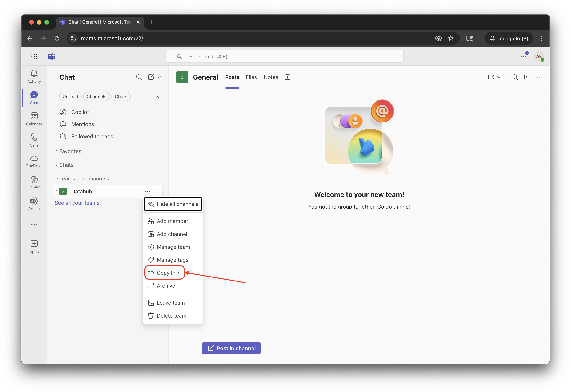
Task: Open the Activity bell icon
Action: (x=34, y=73)
